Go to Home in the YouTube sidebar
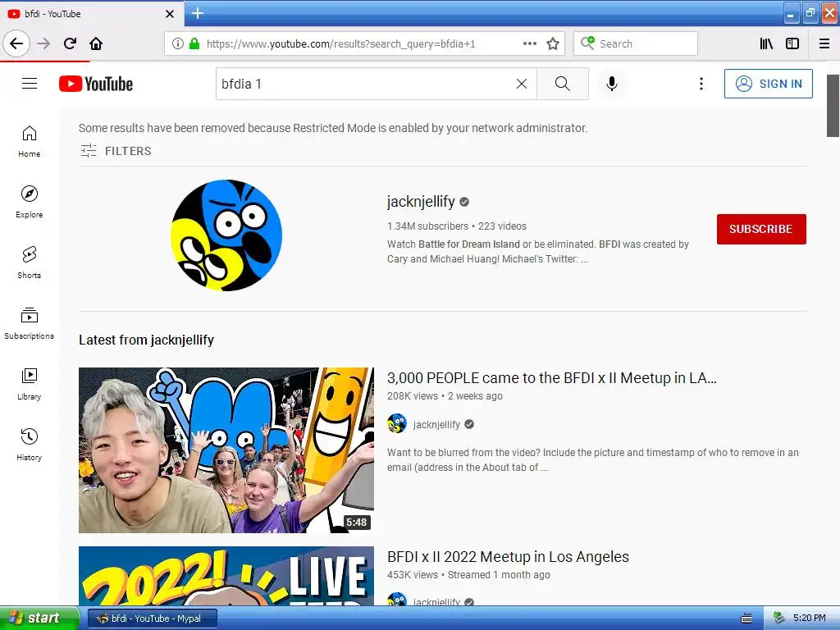 click(x=29, y=141)
